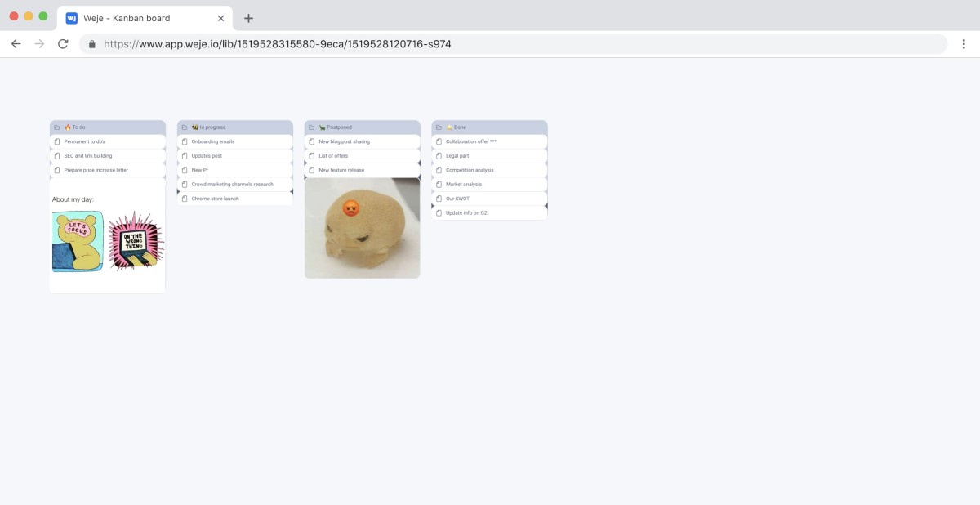Select the 'On the wrong thing' laptop image
Image resolution: width=980 pixels, height=505 pixels.
click(136, 241)
